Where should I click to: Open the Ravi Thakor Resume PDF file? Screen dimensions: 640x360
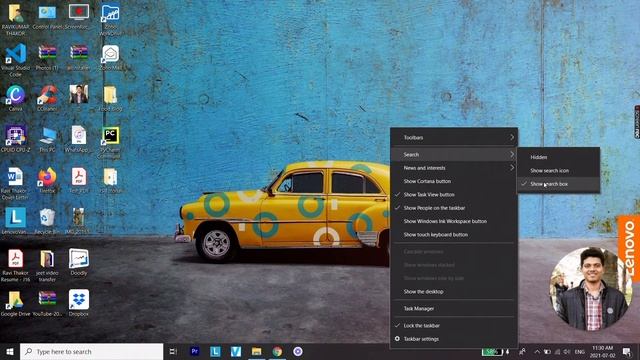click(x=16, y=265)
